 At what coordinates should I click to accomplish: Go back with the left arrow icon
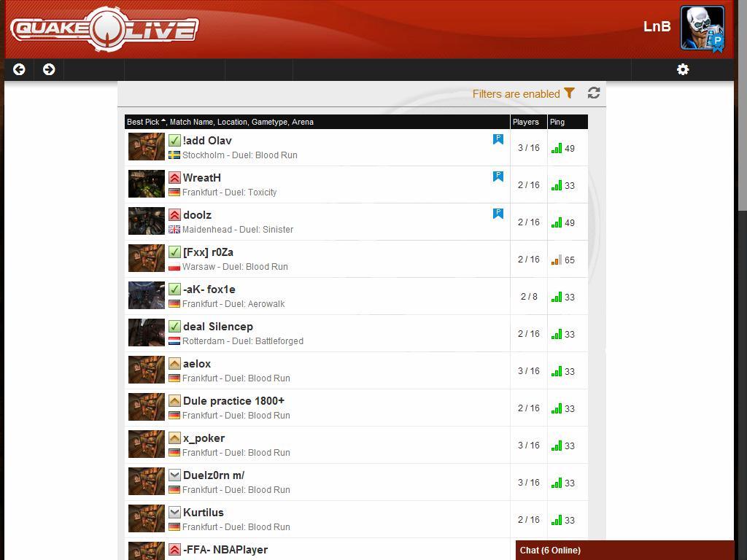[x=19, y=69]
